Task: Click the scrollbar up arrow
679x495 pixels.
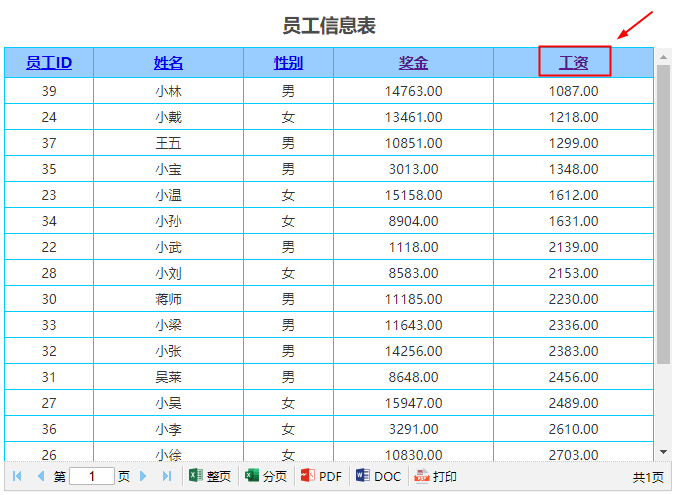Action: click(x=664, y=57)
